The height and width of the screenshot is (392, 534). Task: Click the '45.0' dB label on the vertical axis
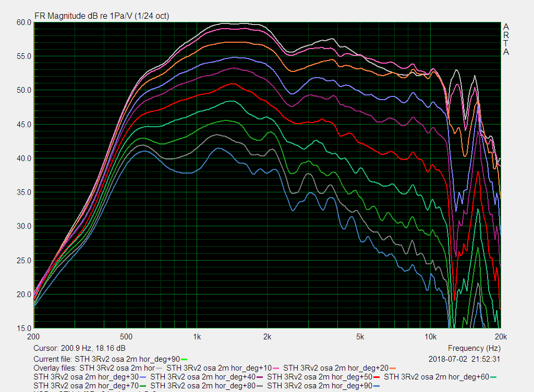(24, 125)
